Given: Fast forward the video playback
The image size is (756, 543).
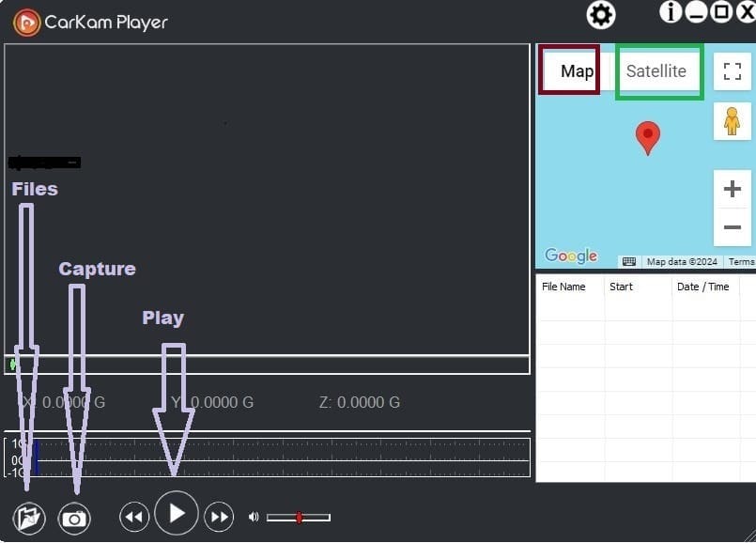Looking at the screenshot, I should [219, 517].
